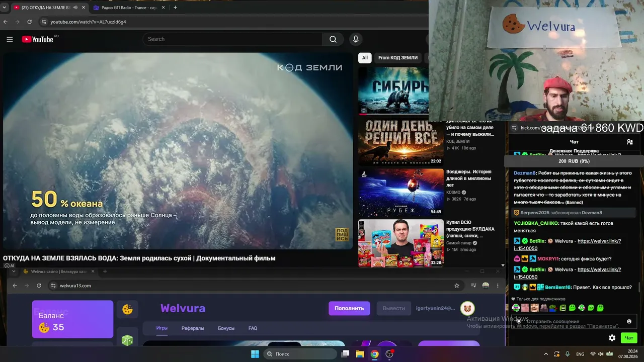Reload the YouTube page

[30, 22]
